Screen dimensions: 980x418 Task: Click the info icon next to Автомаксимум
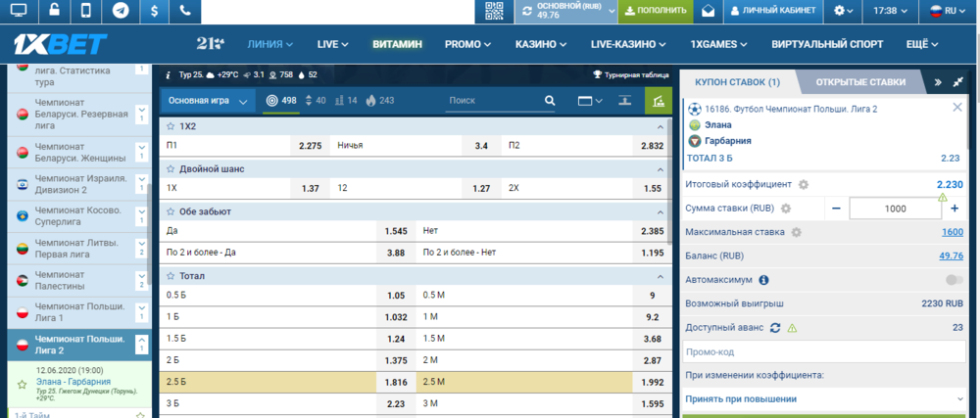[763, 280]
